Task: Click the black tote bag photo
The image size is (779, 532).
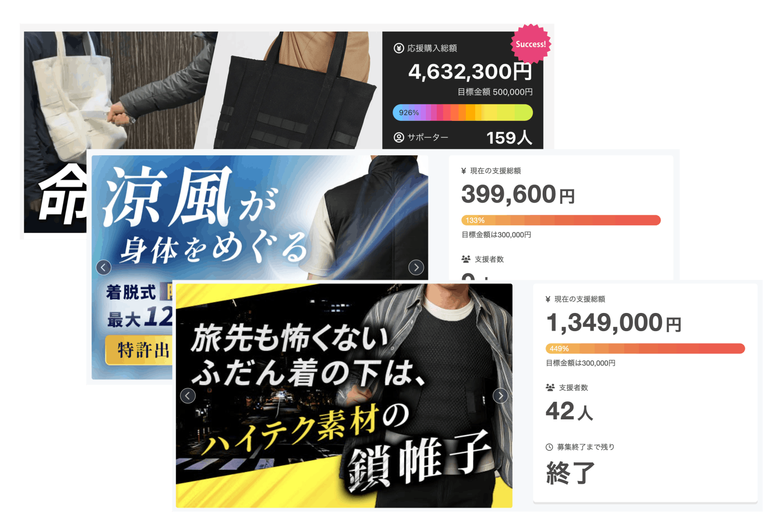Action: (296, 91)
